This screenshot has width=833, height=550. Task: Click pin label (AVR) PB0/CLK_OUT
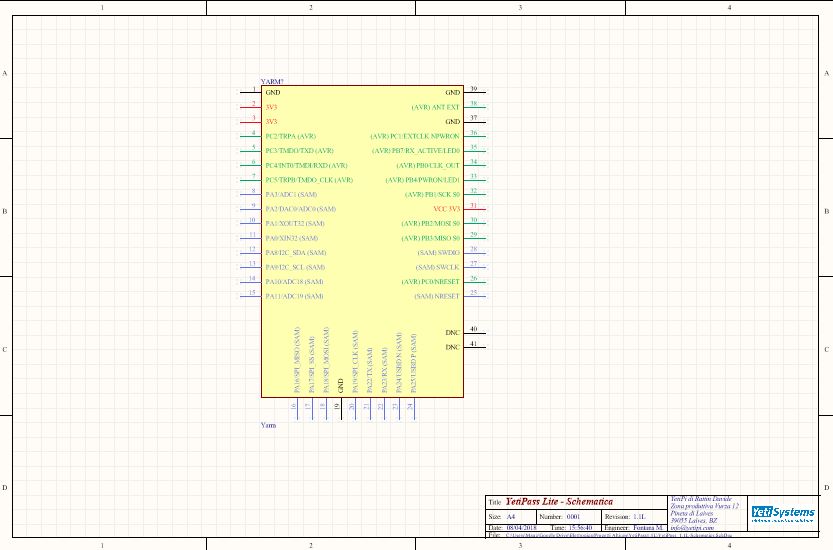pos(428,166)
